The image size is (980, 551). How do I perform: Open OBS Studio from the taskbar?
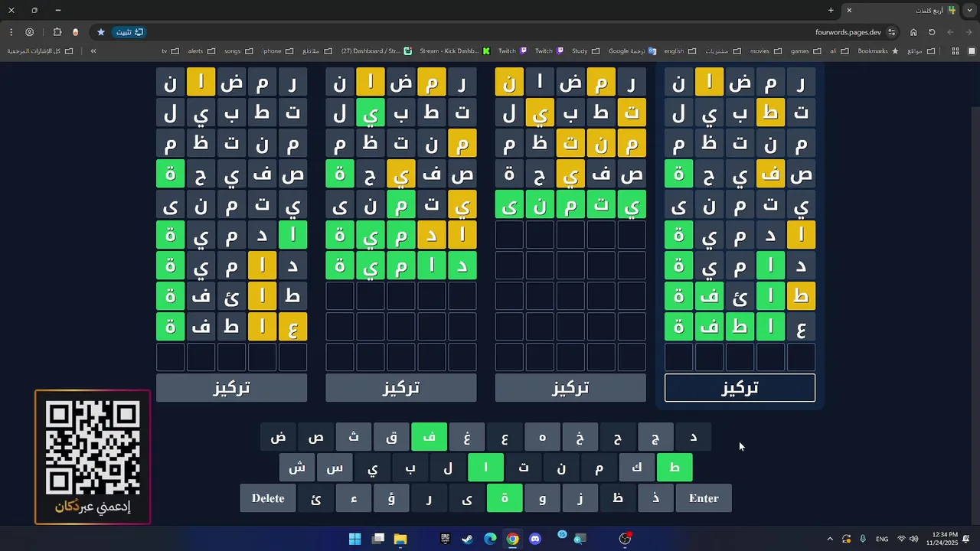tap(625, 539)
